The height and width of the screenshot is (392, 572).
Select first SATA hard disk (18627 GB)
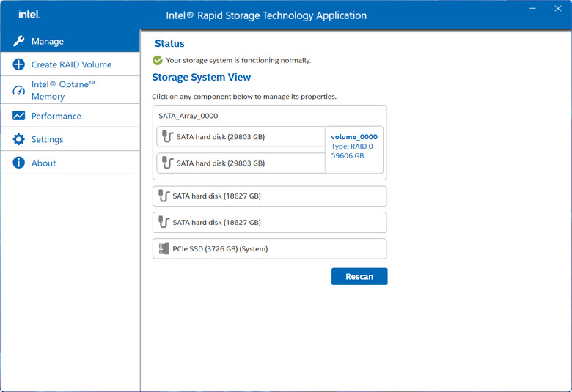pos(270,196)
